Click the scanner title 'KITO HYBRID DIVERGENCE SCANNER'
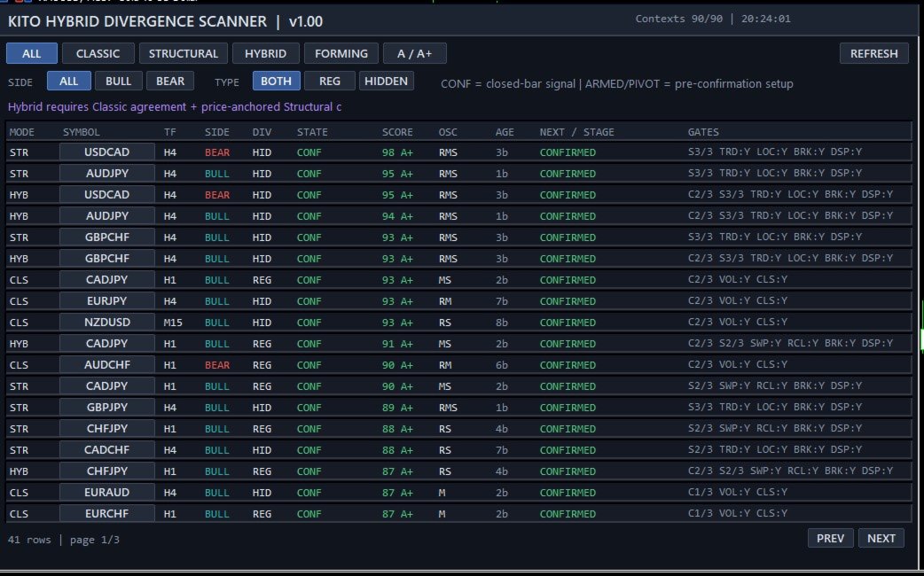The image size is (924, 576). point(137,21)
